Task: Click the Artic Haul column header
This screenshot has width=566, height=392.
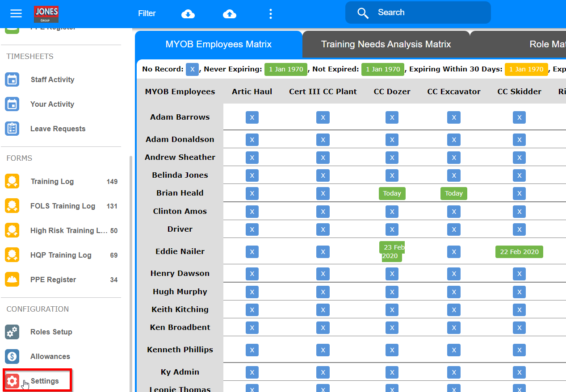Action: click(x=252, y=92)
